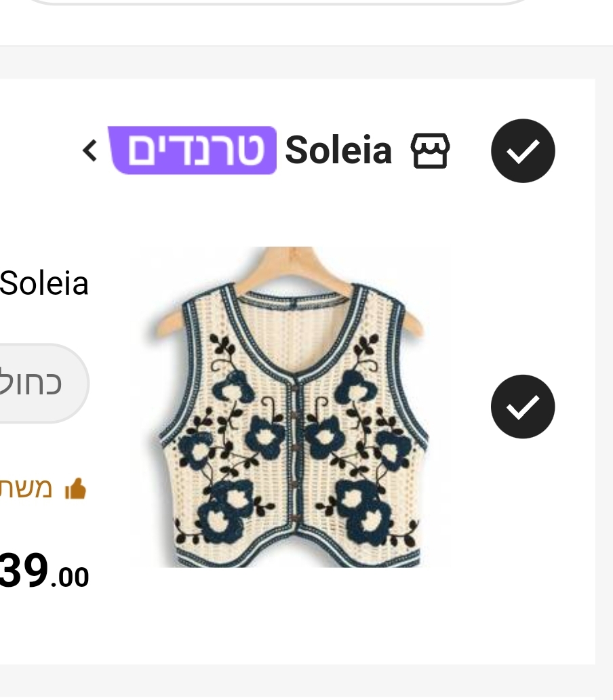
Task: Open the Soleia product title
Action: click(45, 283)
